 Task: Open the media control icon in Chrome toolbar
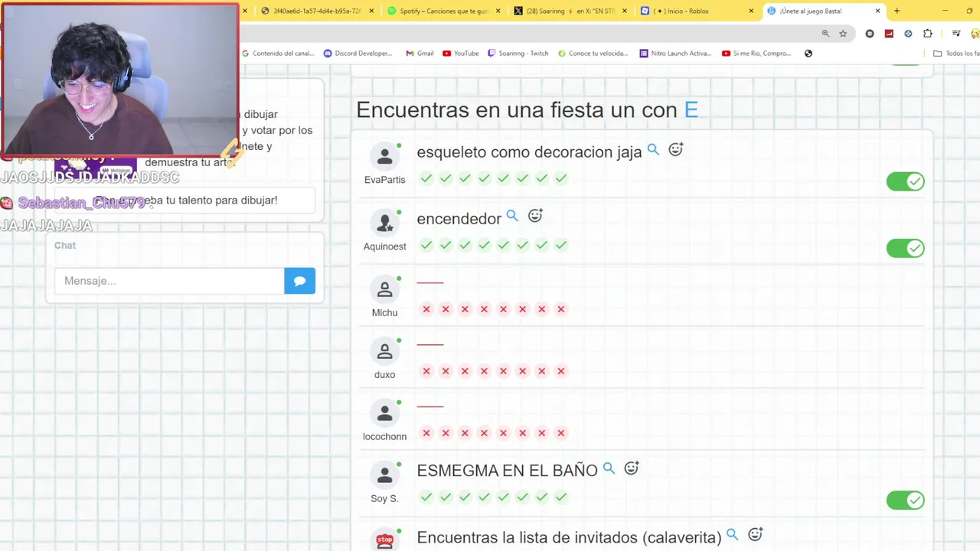(x=956, y=34)
